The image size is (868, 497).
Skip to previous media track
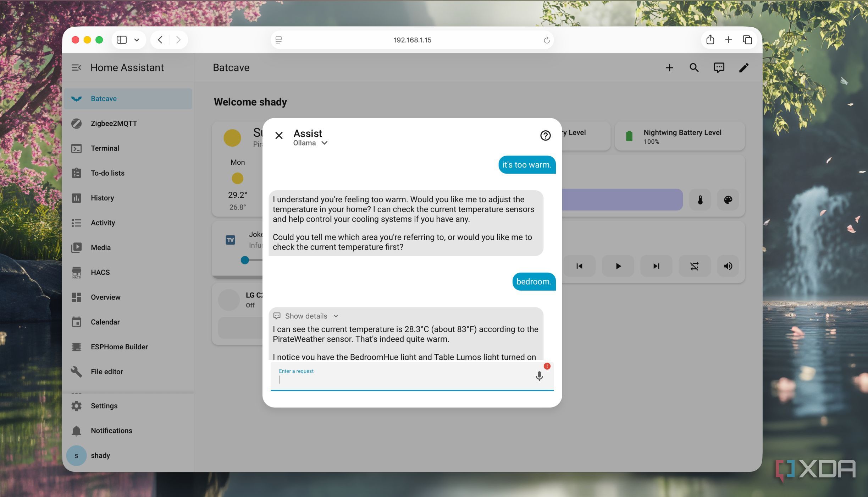[x=579, y=266]
